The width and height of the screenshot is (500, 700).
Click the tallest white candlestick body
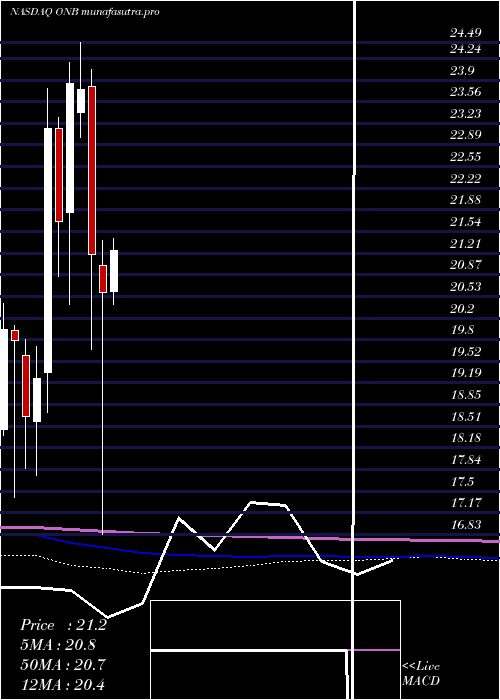coord(48,250)
